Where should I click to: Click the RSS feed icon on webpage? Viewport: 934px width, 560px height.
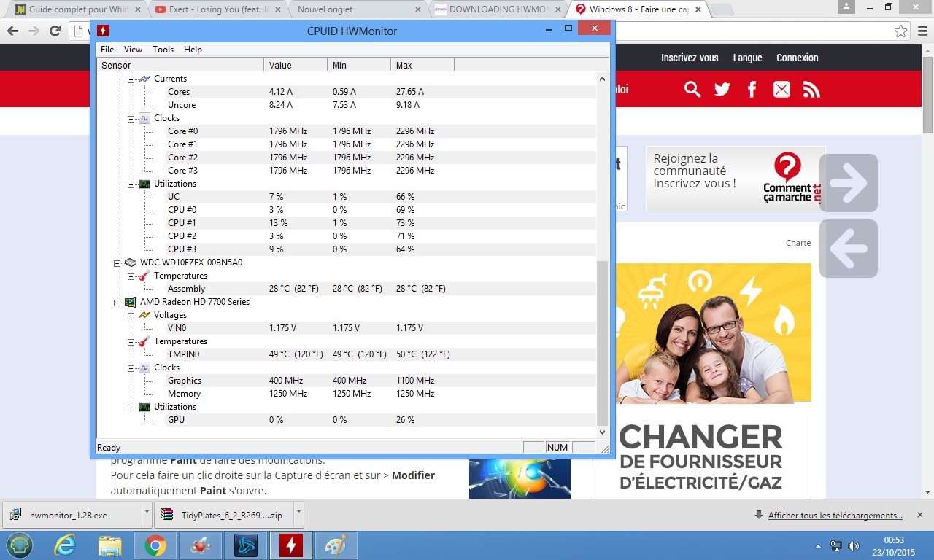[x=811, y=90]
